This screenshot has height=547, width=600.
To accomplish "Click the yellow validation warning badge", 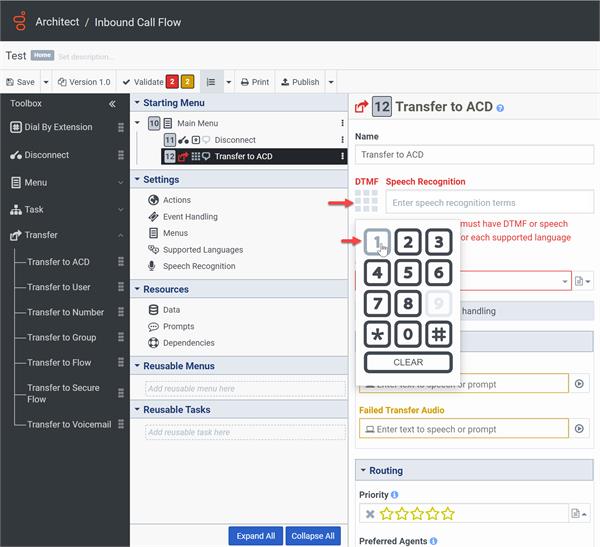I will pos(188,82).
